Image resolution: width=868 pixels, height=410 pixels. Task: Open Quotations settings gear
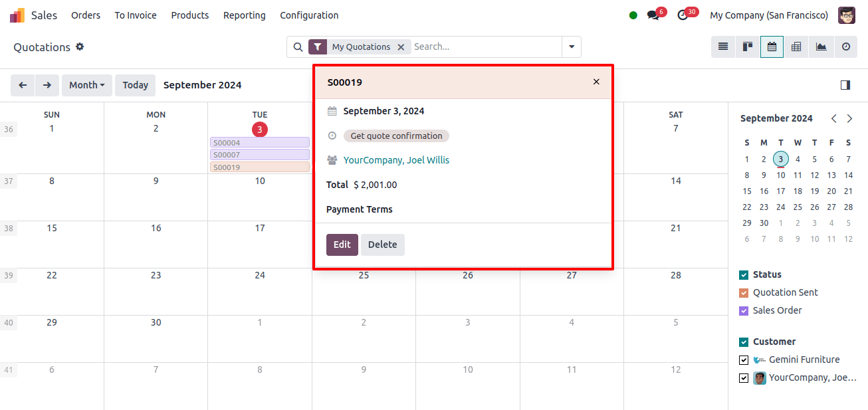pos(80,47)
